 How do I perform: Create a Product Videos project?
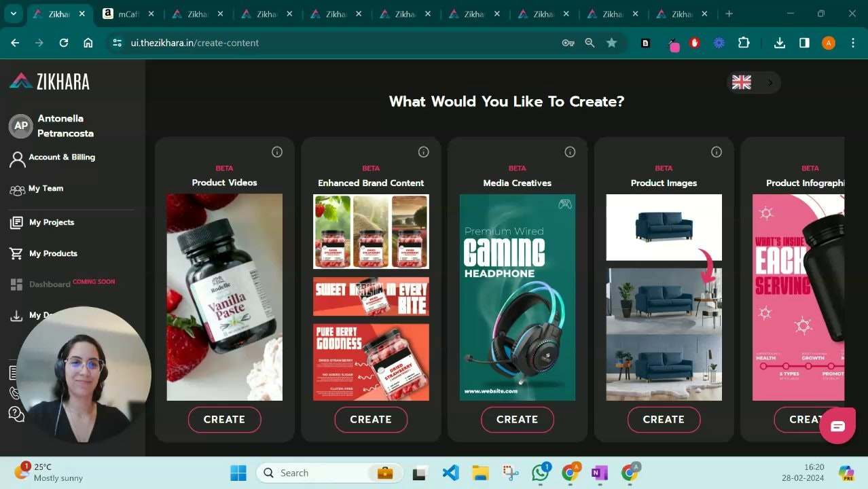pos(224,420)
